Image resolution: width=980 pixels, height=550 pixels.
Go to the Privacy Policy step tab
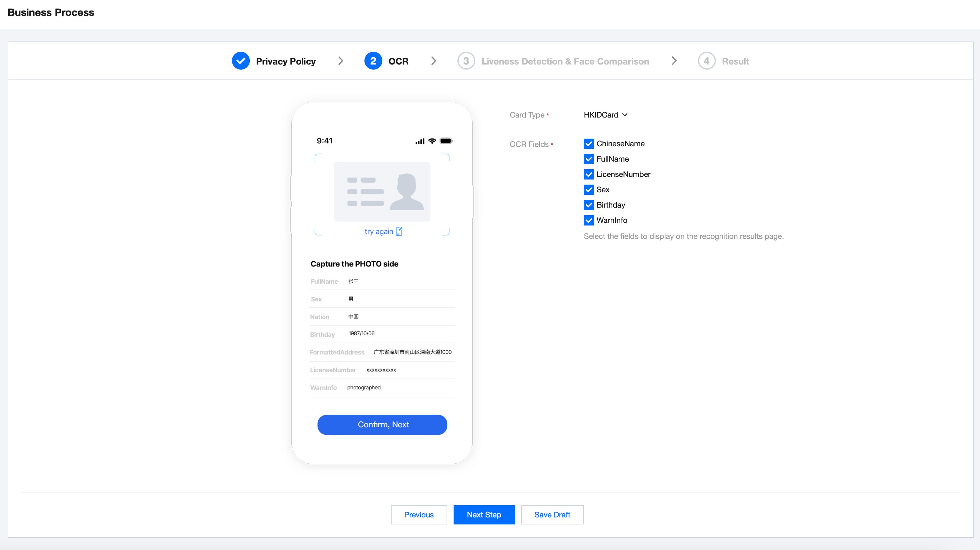point(285,61)
